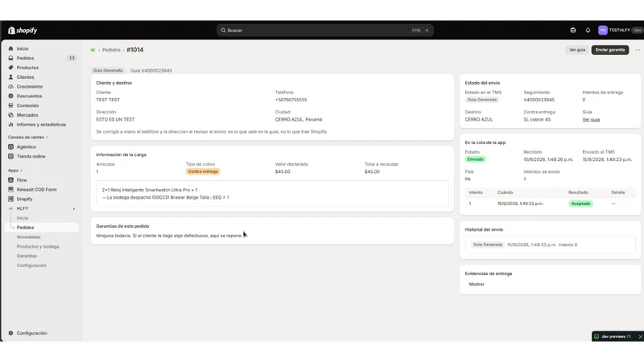Click the Flow app icon
Viewport: 644px width, 362px height.
[x=10, y=179]
